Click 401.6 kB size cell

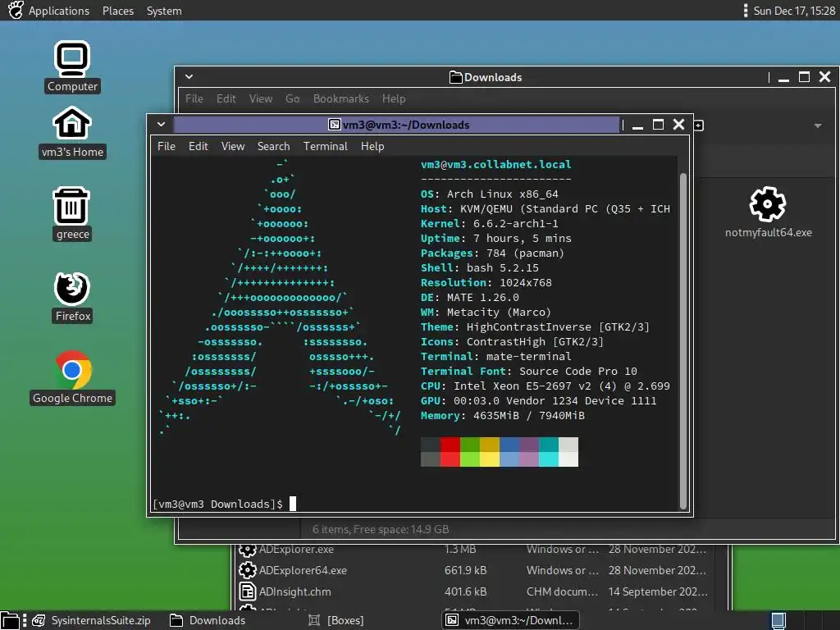[465, 592]
